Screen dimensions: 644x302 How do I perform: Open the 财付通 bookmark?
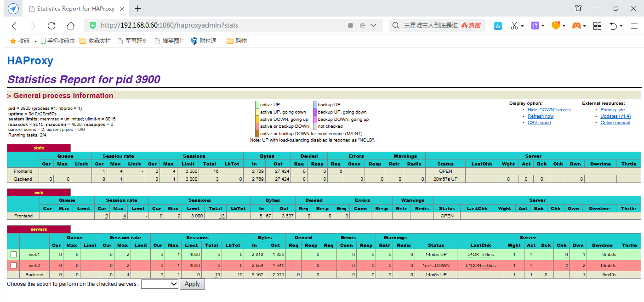(204, 41)
